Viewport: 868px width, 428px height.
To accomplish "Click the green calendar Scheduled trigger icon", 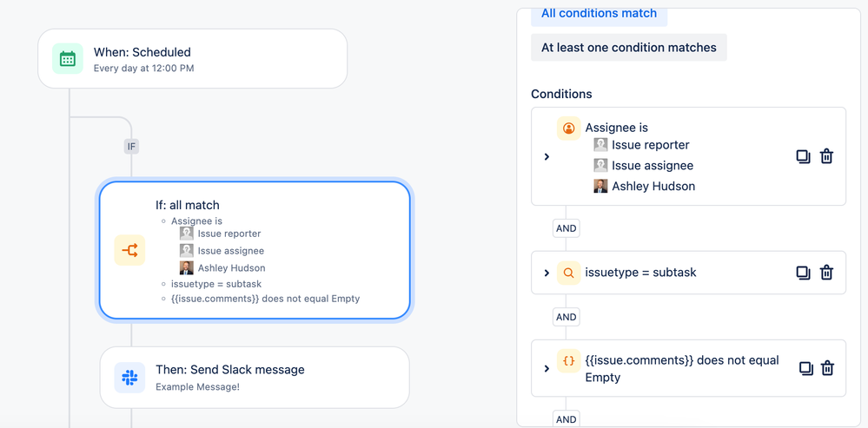I will click(x=68, y=59).
